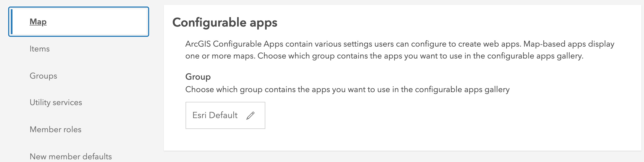The image size is (644, 162).
Task: Select Member roles in the sidebar
Action: [56, 129]
